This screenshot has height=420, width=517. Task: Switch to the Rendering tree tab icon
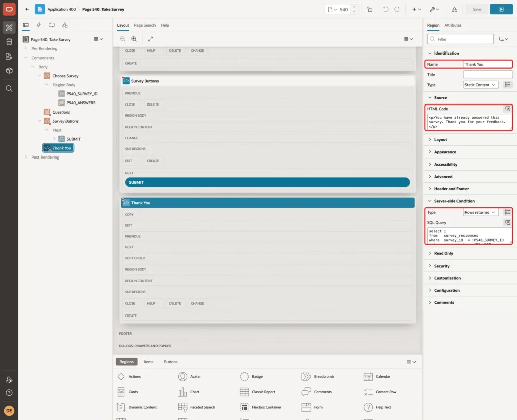[26, 25]
